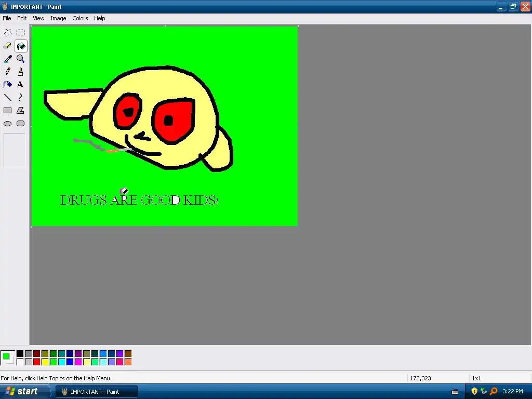This screenshot has height=399, width=532.
Task: Pick the orange color swatch
Action: pyautogui.click(x=128, y=362)
